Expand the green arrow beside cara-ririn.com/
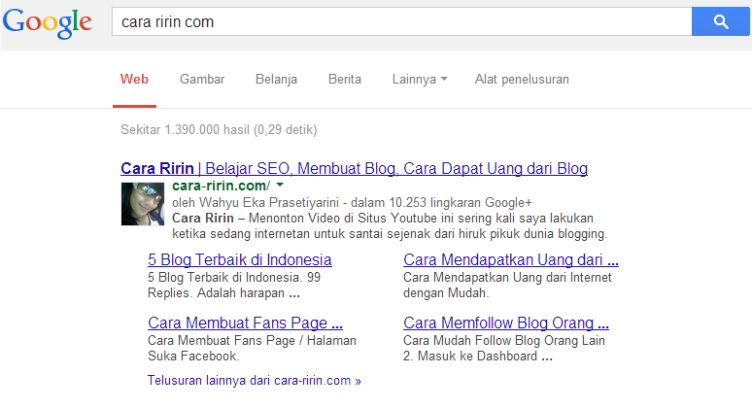Image resolution: width=752 pixels, height=408 pixels. coord(280,185)
